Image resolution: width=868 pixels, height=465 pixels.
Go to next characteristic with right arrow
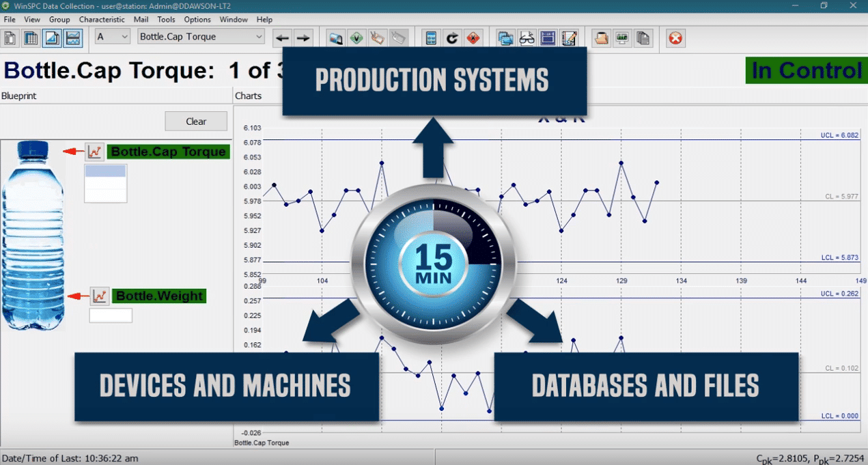point(303,38)
